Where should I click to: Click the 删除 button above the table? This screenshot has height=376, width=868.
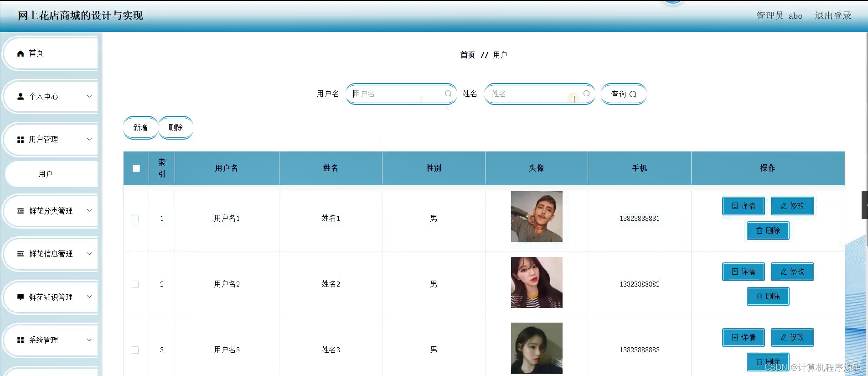176,128
